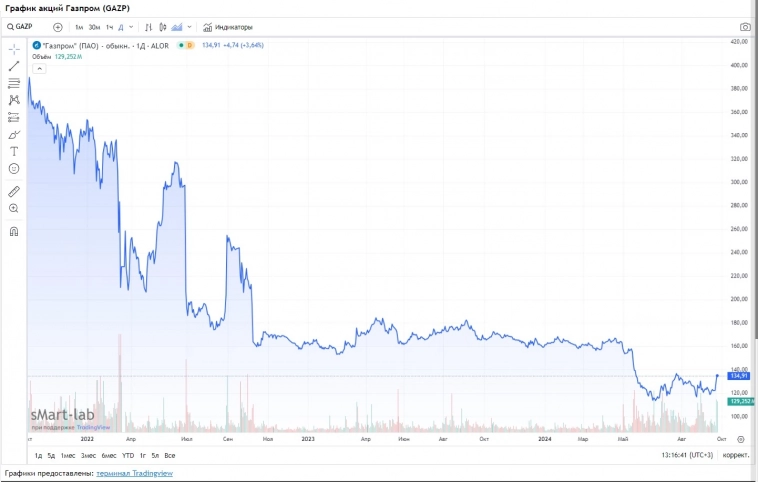Screen dimensions: 758x482
Task: Open the emoji icons tool
Action: tap(14, 169)
